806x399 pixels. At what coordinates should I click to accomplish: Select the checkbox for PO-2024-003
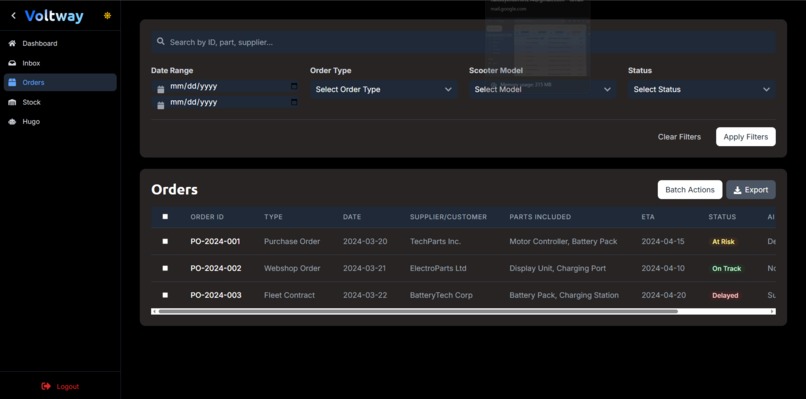pyautogui.click(x=165, y=295)
